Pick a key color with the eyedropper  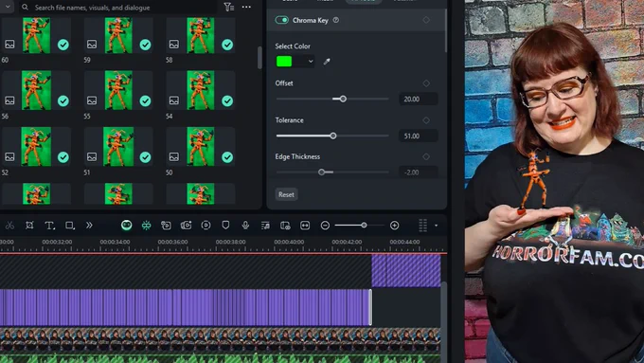(327, 62)
